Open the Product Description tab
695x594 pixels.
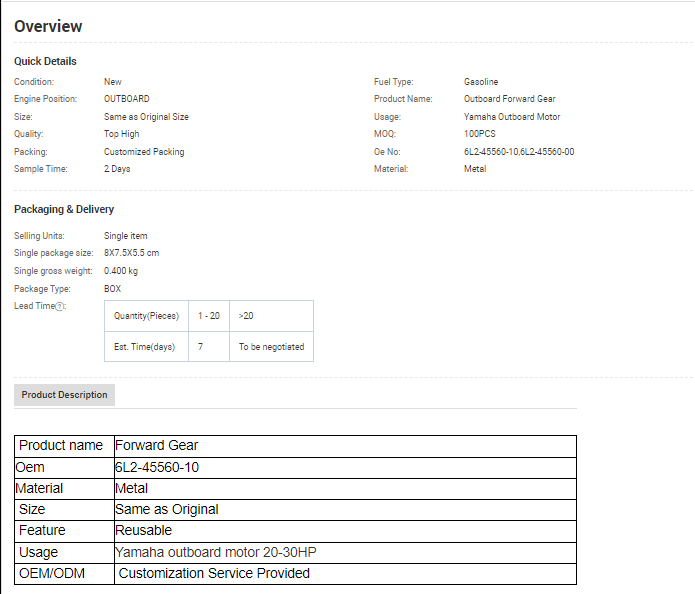(64, 395)
